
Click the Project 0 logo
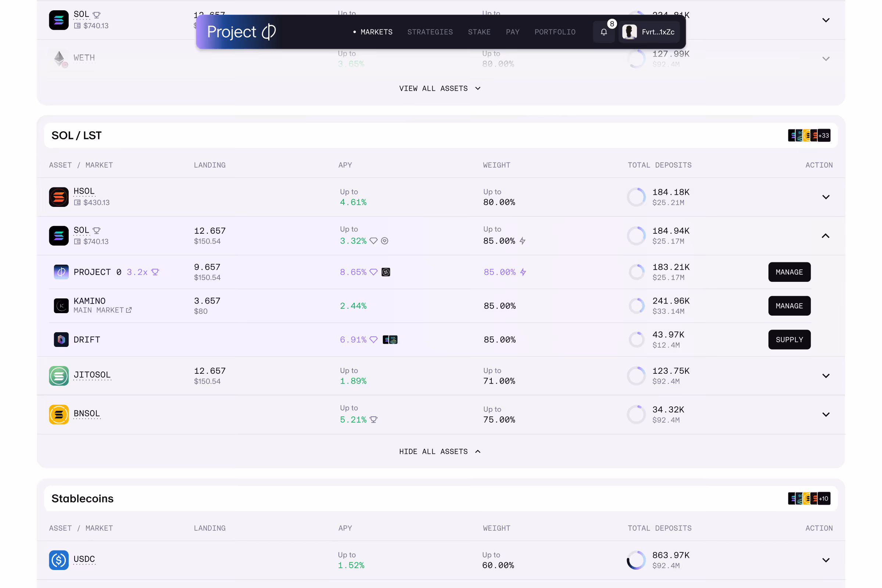click(x=241, y=32)
